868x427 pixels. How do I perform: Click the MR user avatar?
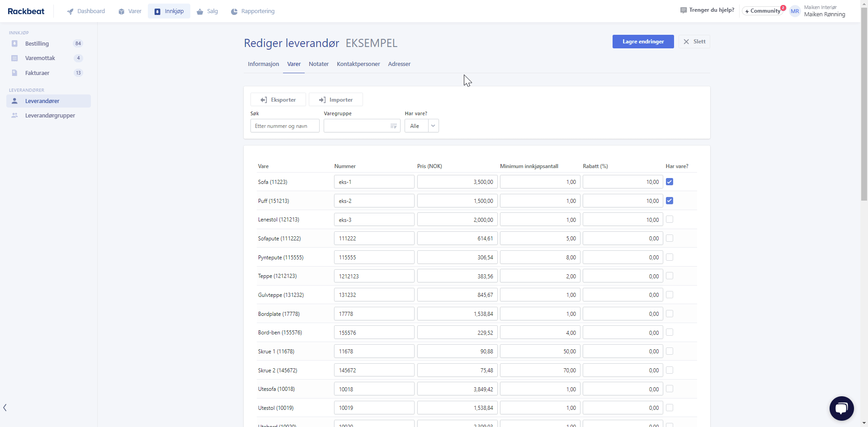point(794,11)
